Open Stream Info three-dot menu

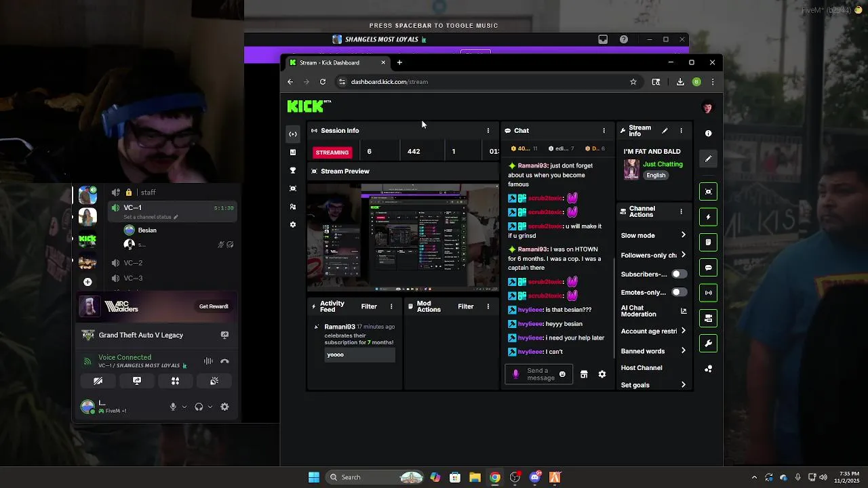coord(681,131)
